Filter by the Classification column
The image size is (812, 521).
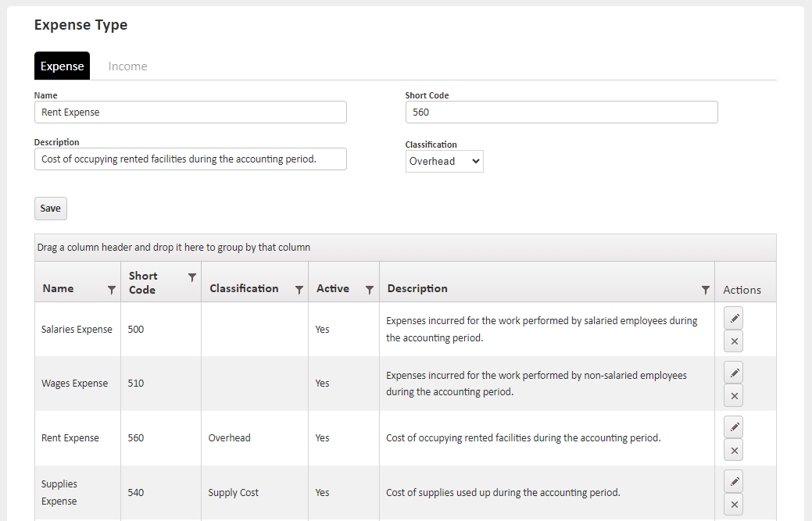[x=299, y=290]
